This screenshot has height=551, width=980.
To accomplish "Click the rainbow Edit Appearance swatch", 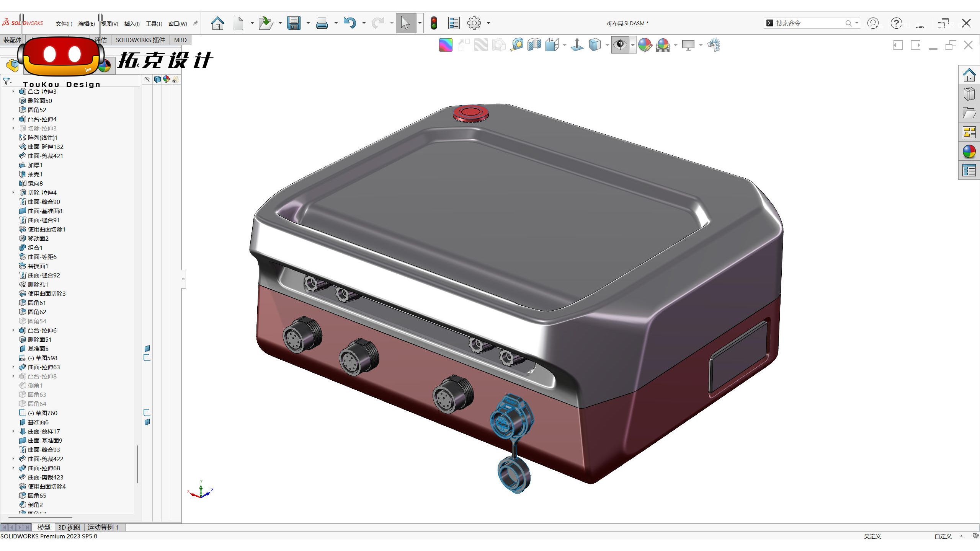I will click(445, 45).
